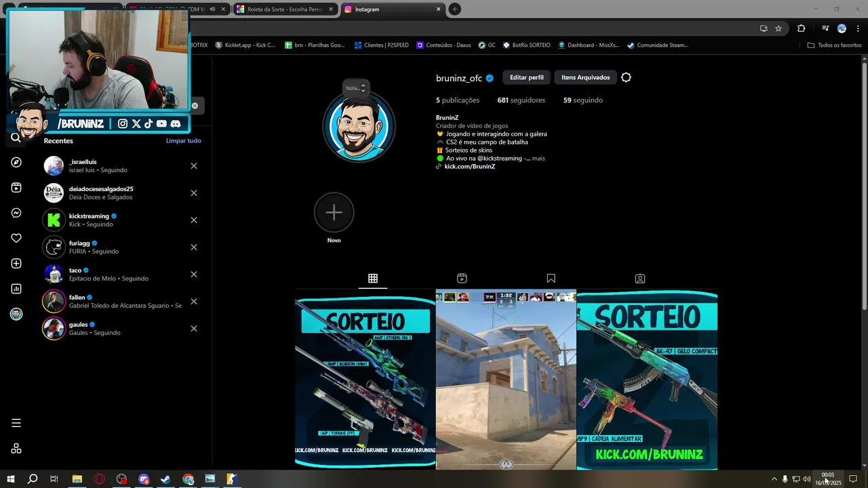The image size is (868, 488).
Task: Open the 681 seguidores list
Action: tap(521, 100)
